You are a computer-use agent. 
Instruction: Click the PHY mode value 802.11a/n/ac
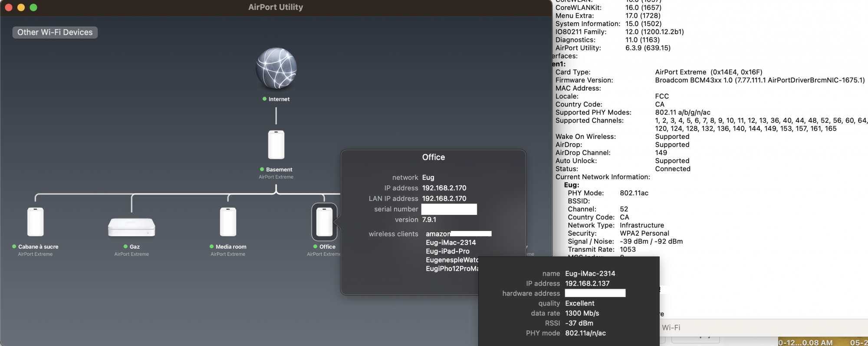pyautogui.click(x=585, y=333)
